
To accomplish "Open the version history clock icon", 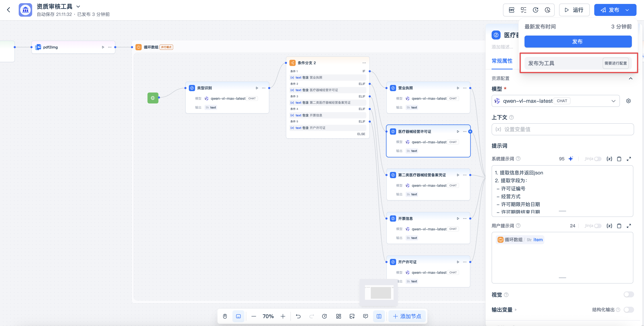I will pos(535,10).
